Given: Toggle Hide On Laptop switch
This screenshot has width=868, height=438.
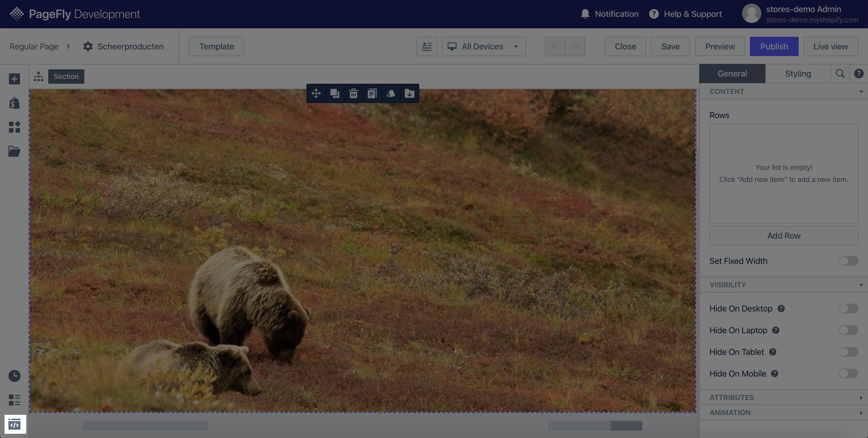Looking at the screenshot, I should coord(848,330).
